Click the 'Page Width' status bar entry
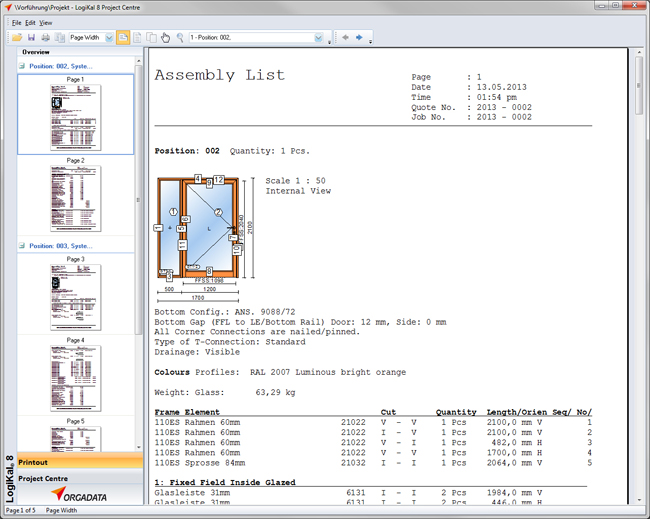This screenshot has height=519, width=650. click(x=61, y=510)
